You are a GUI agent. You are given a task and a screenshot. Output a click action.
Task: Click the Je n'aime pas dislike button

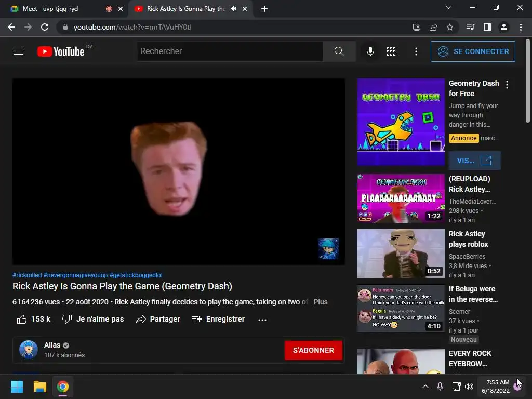[93, 320]
